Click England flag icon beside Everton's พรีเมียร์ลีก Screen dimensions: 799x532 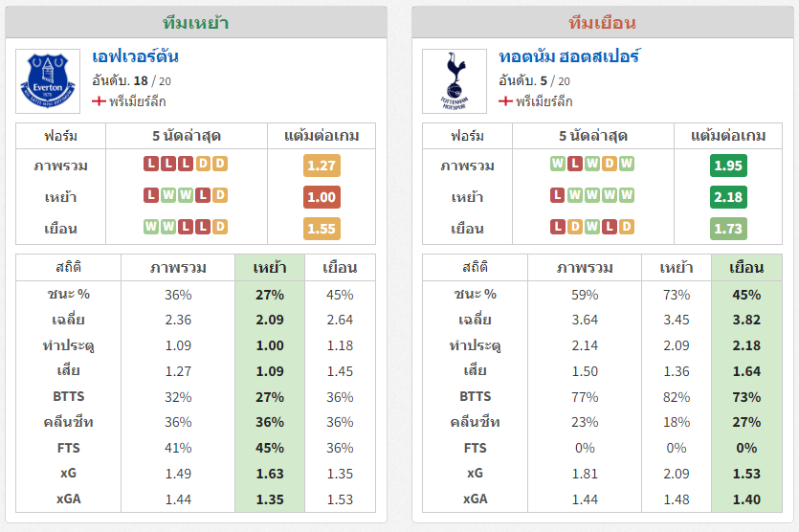point(99,101)
